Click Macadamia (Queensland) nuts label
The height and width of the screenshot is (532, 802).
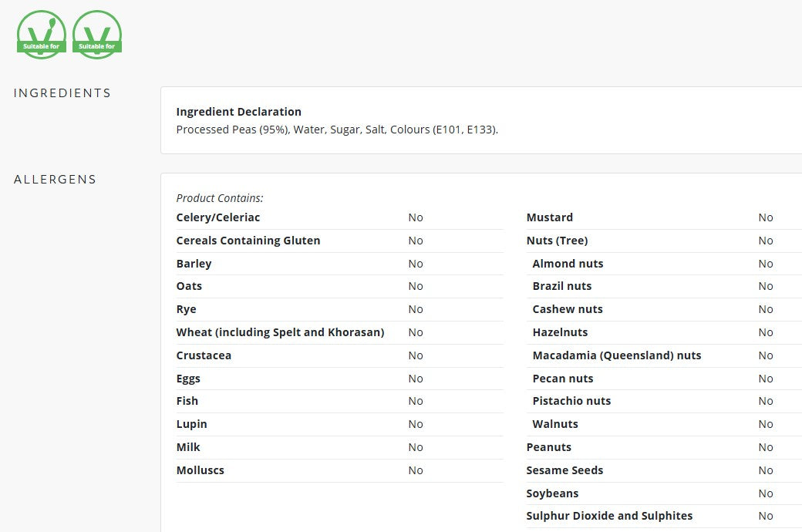pyautogui.click(x=616, y=355)
